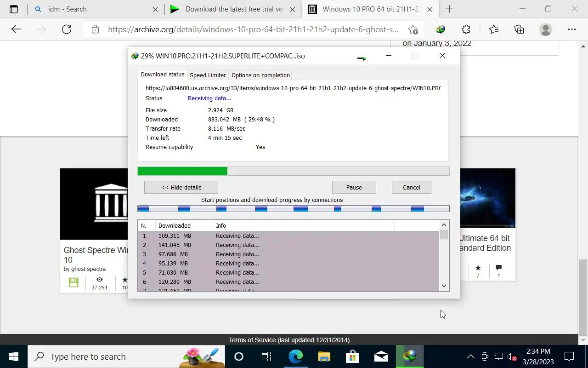Click the Ghost Spectre archive thumbnail
The image size is (588, 368).
94,204
